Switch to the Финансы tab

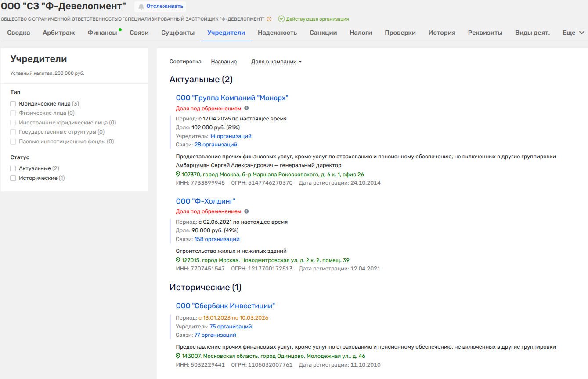pos(102,33)
